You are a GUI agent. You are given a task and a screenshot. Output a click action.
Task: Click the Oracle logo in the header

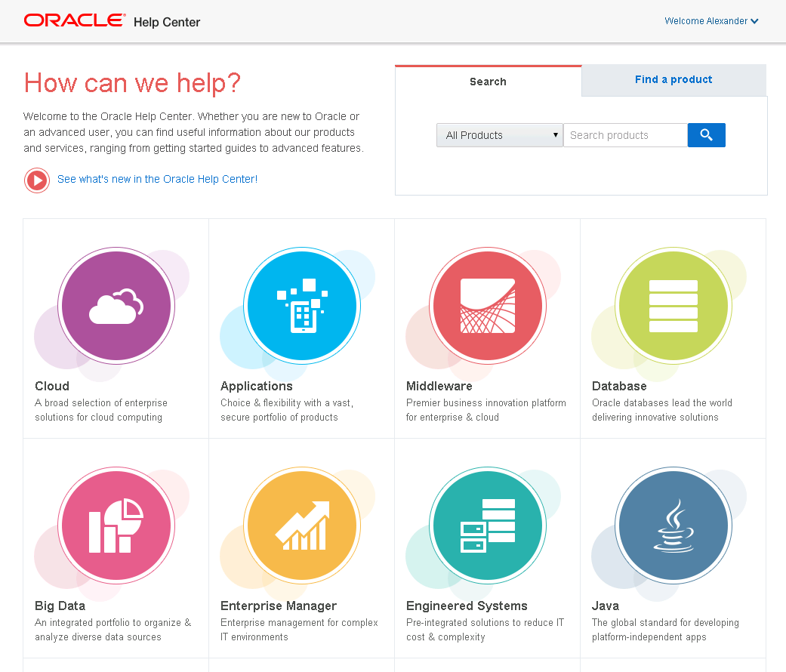pos(72,20)
